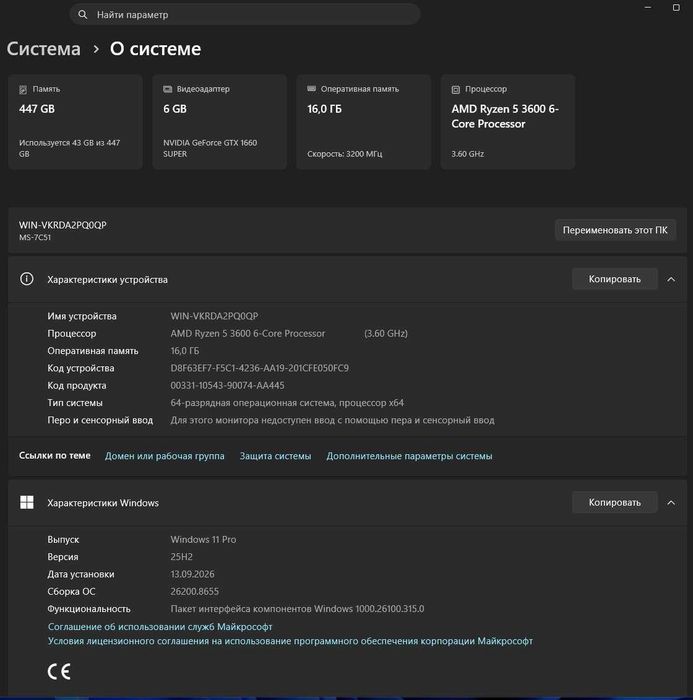Screen dimensions: 693x700
Task: Maximize the Settings window
Action: pyautogui.click(x=676, y=8)
